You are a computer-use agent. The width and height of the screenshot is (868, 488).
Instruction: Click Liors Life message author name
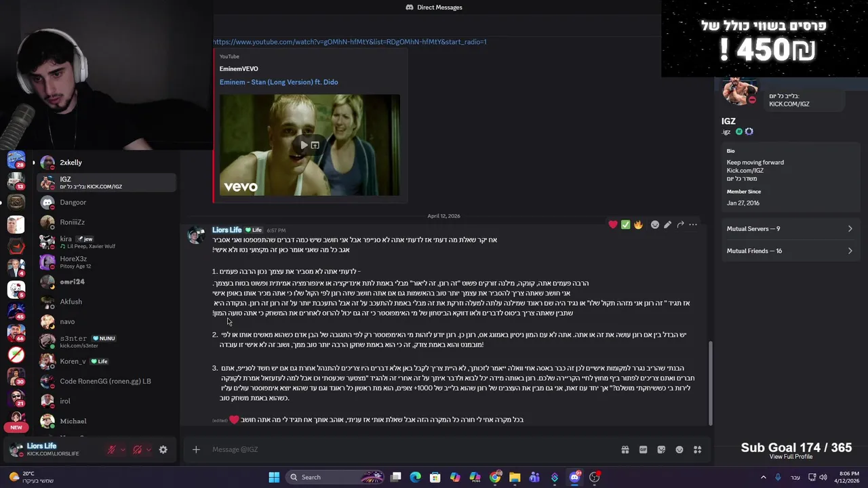(x=226, y=230)
